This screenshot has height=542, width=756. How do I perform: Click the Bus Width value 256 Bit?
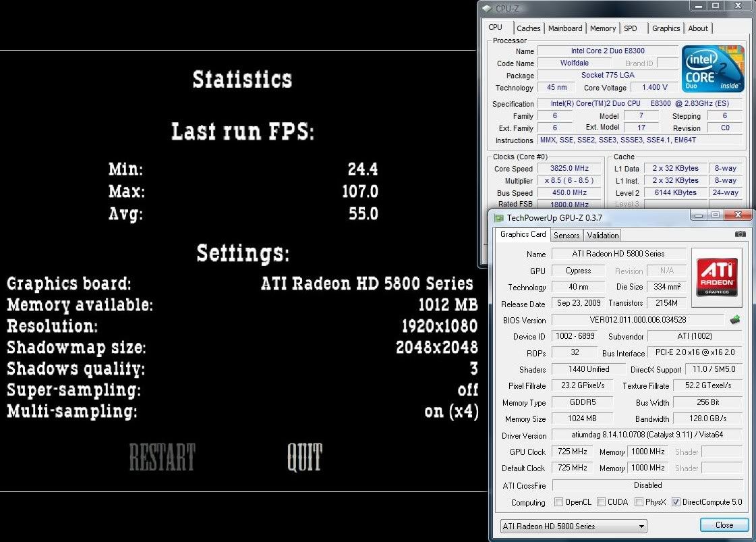(708, 402)
